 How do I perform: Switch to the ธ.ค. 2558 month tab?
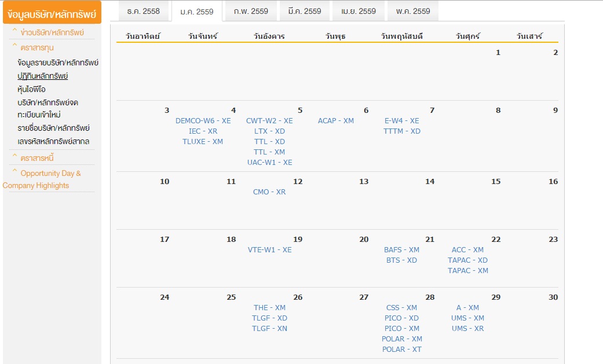click(x=144, y=11)
